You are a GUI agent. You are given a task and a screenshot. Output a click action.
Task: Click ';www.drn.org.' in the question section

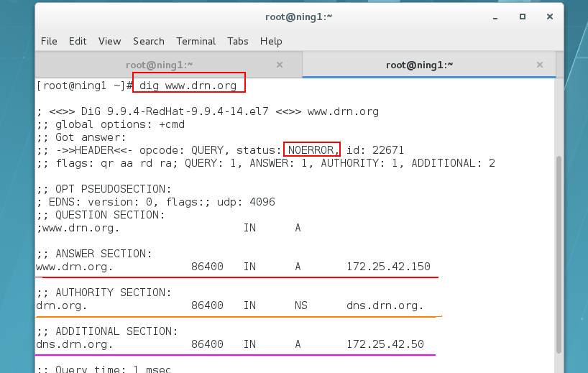(x=78, y=228)
